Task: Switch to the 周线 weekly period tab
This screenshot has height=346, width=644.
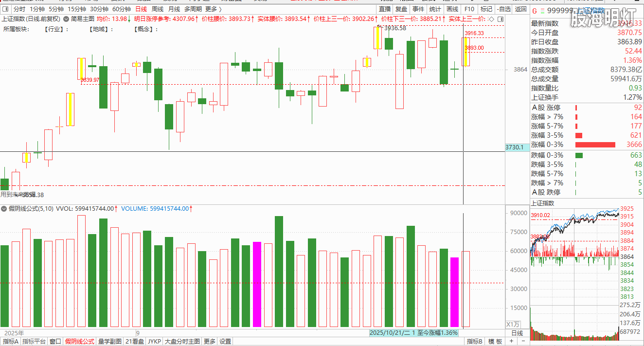Action: pyautogui.click(x=158, y=9)
